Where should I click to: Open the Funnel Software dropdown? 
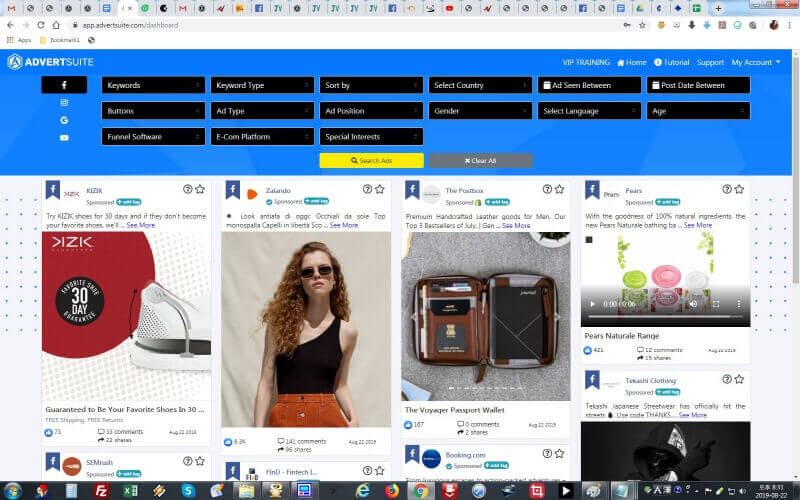click(153, 137)
